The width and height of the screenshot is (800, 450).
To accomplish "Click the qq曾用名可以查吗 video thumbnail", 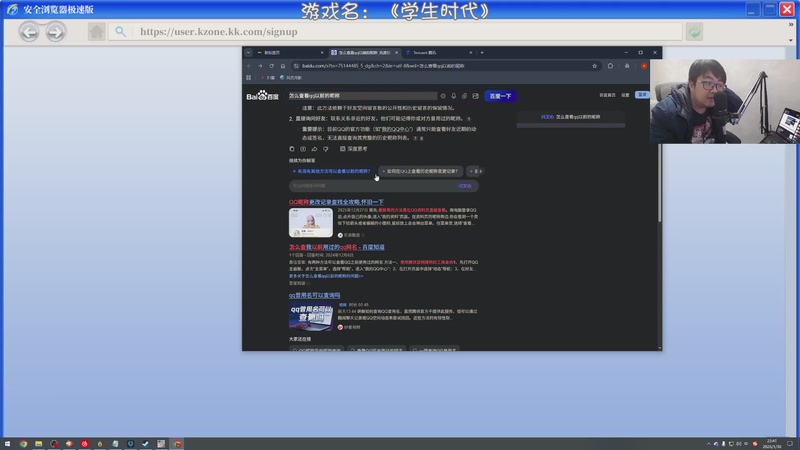I will coord(311,316).
